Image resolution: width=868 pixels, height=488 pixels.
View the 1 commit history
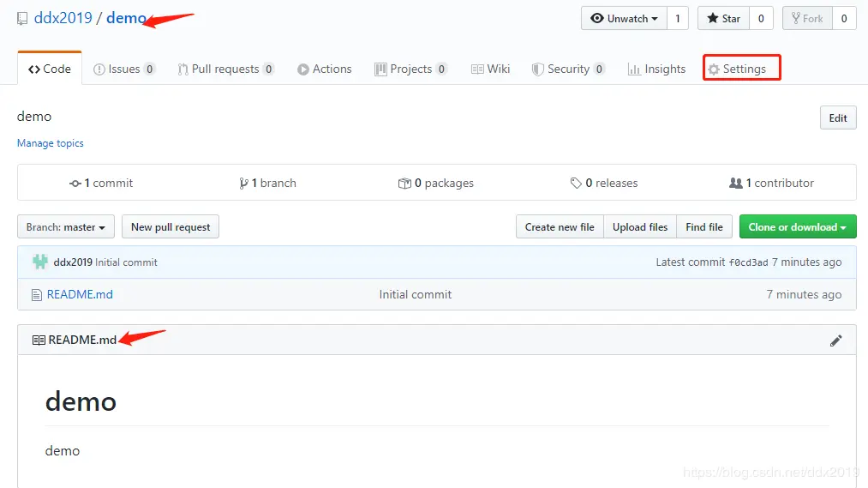(x=101, y=183)
